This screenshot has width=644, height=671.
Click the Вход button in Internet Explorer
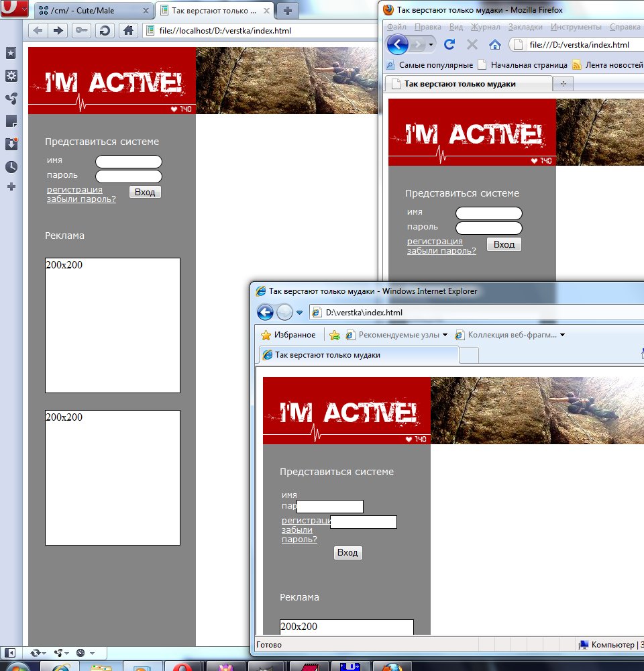pyautogui.click(x=347, y=552)
